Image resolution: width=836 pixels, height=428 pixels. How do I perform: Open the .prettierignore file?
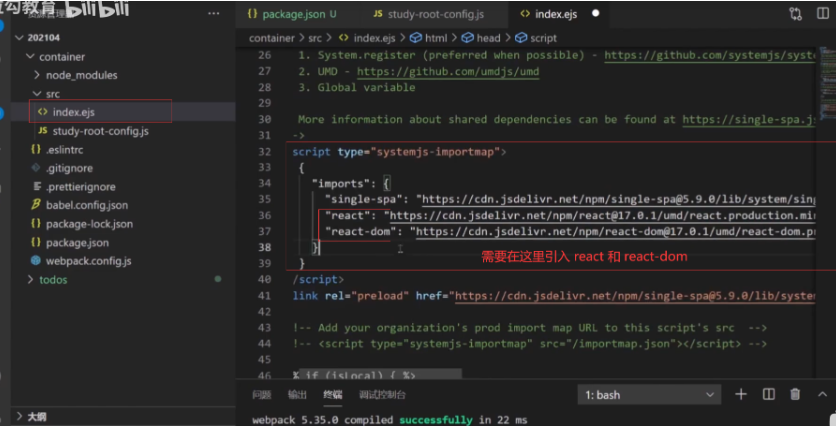point(81,187)
